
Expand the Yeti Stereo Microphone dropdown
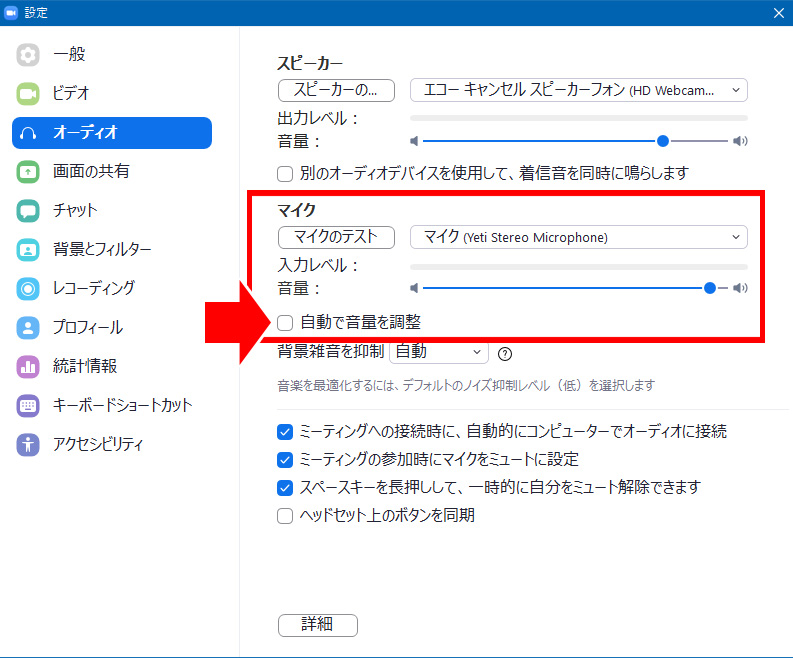pos(578,237)
